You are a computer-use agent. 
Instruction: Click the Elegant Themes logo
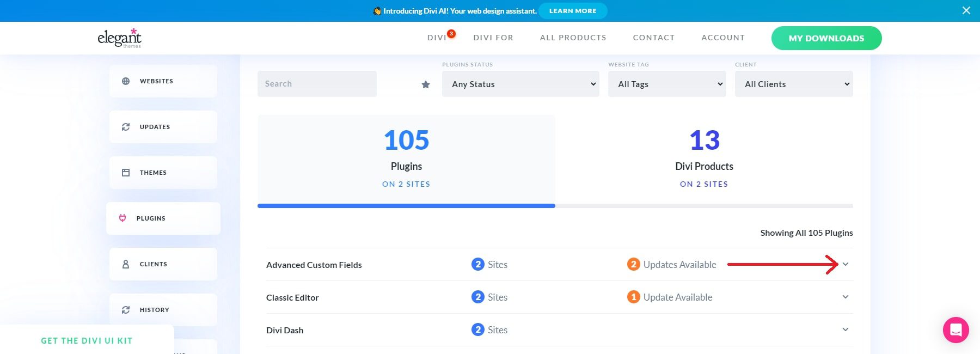tap(119, 38)
